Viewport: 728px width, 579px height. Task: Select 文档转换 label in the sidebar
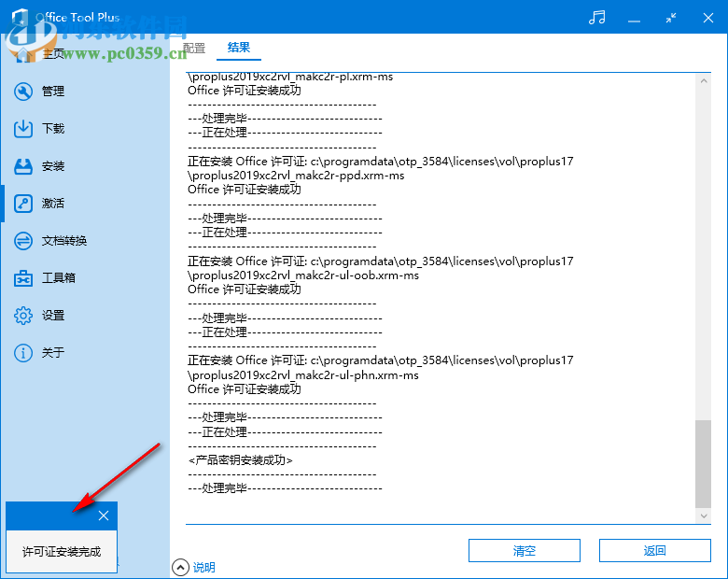coord(64,241)
